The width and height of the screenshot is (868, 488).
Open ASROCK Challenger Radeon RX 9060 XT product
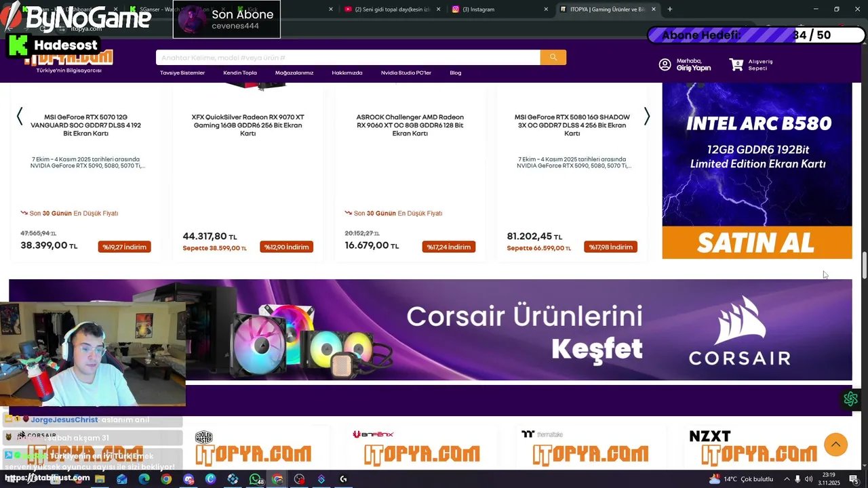click(410, 125)
